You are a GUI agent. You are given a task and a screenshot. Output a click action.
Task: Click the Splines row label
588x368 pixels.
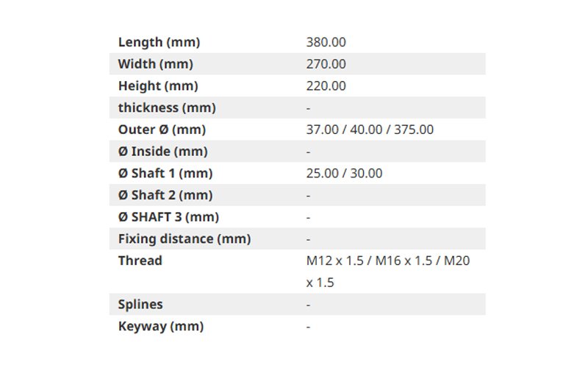(140, 304)
